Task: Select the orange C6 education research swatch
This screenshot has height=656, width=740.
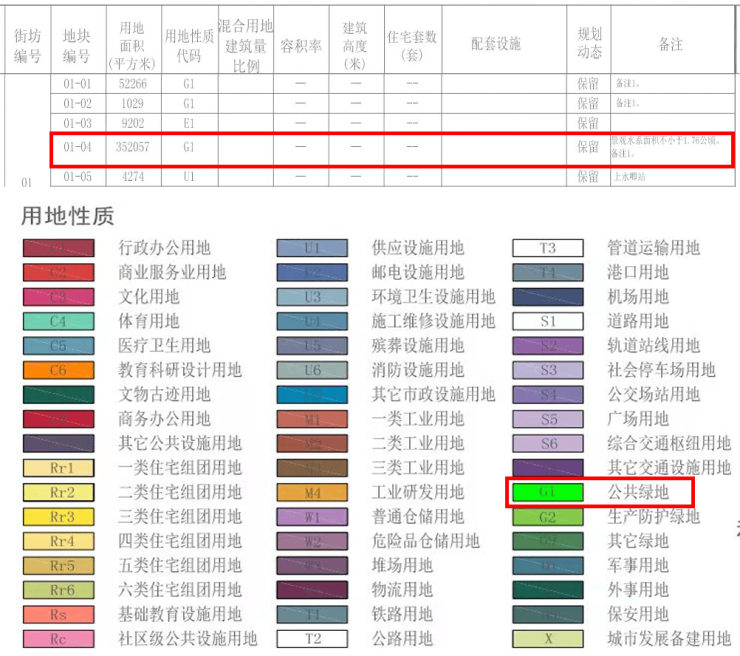Action: [x=58, y=371]
